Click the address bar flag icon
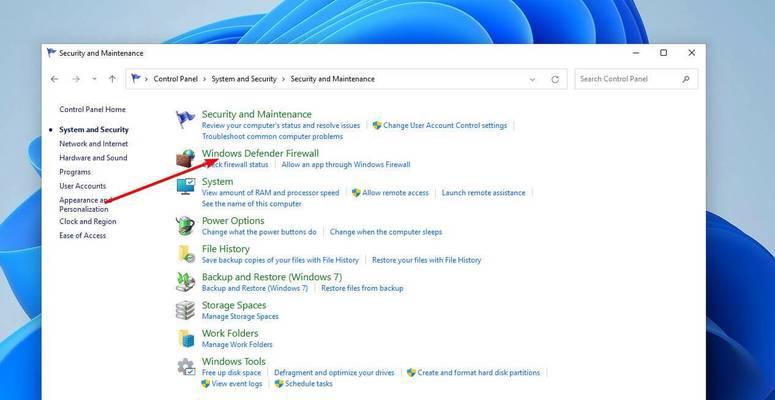This screenshot has width=775, height=400. click(136, 79)
